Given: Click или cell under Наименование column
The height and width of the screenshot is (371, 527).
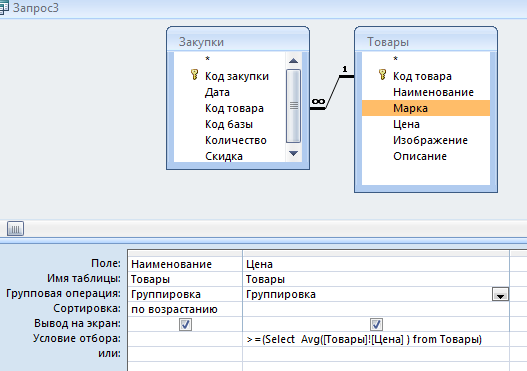Looking at the screenshot, I should coord(185,354).
